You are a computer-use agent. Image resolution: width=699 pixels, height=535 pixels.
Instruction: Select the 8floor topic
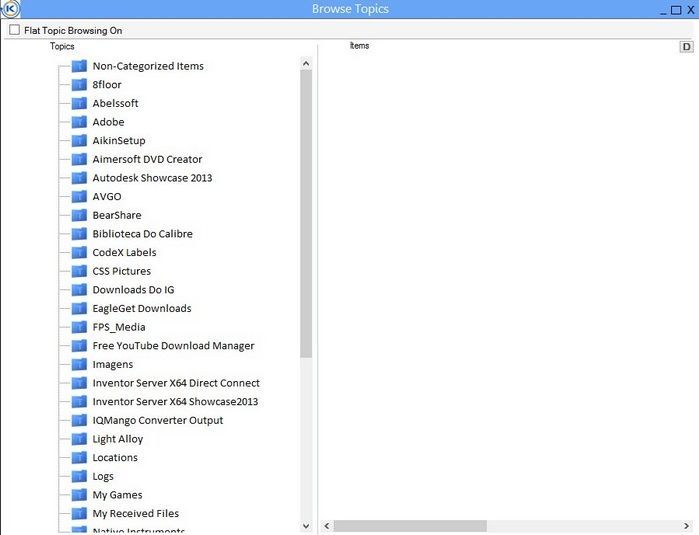[107, 85]
